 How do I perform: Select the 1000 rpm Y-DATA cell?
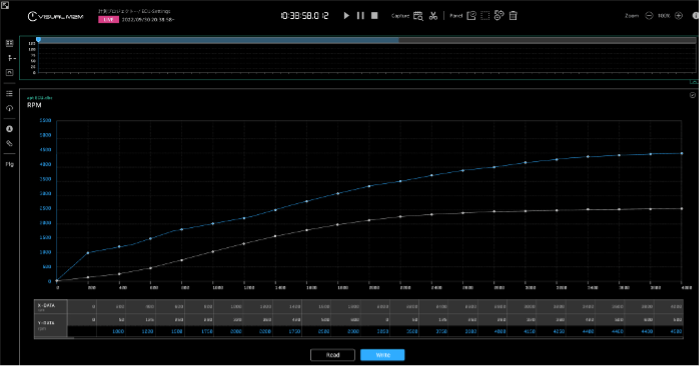point(111,332)
